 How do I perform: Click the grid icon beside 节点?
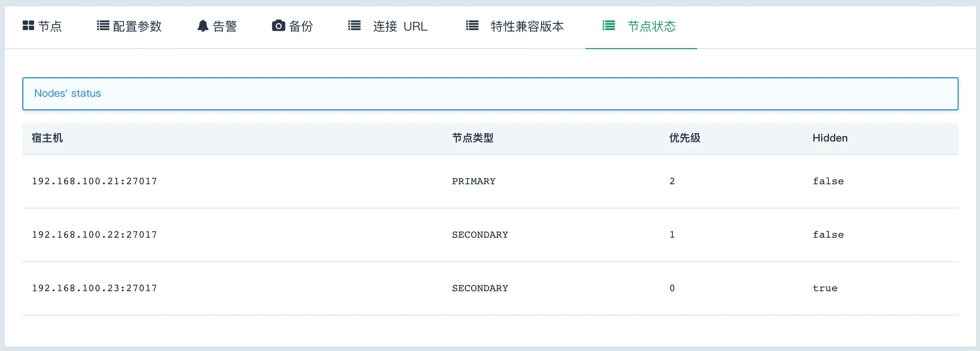(x=28, y=26)
